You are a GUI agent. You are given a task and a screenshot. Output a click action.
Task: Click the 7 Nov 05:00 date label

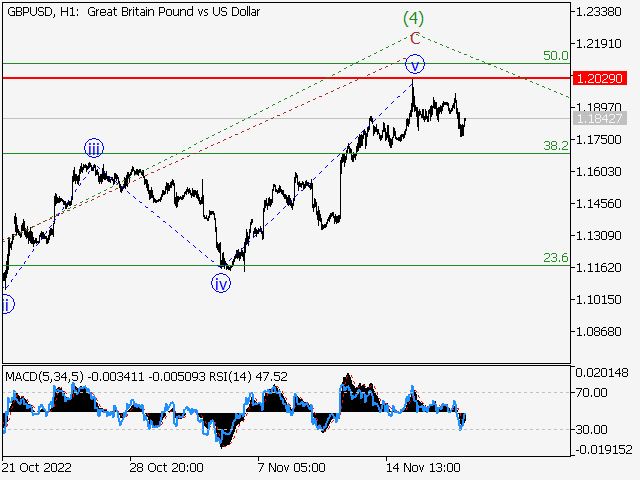[x=291, y=467]
